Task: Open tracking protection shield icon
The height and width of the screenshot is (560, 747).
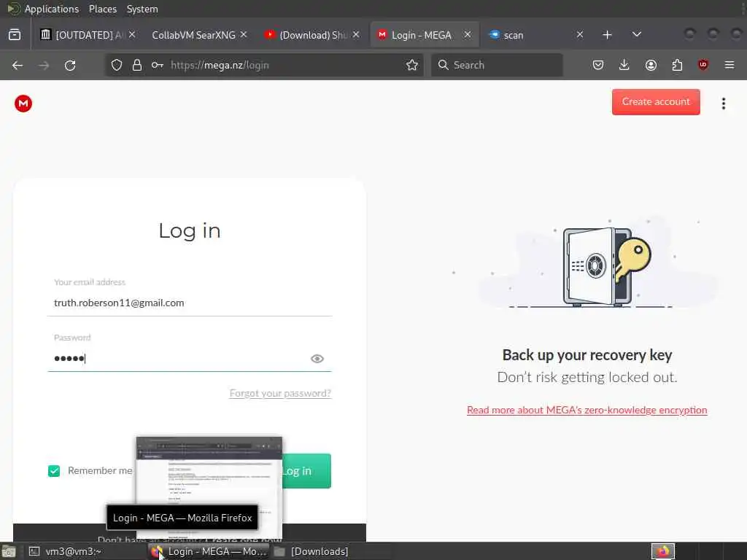Action: 117,65
